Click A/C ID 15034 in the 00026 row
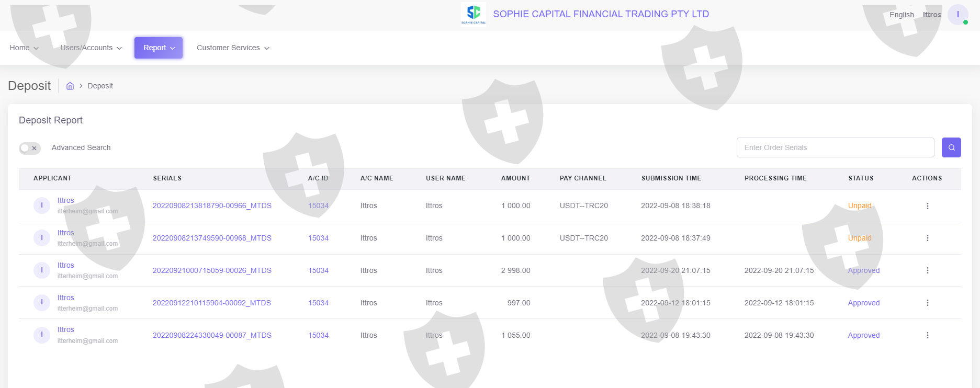The height and width of the screenshot is (388, 980). 318,270
